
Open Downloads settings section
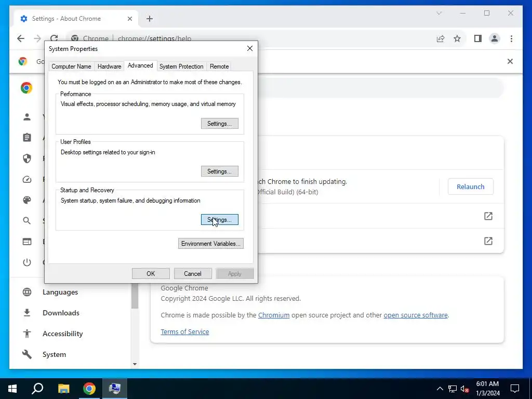pos(61,313)
